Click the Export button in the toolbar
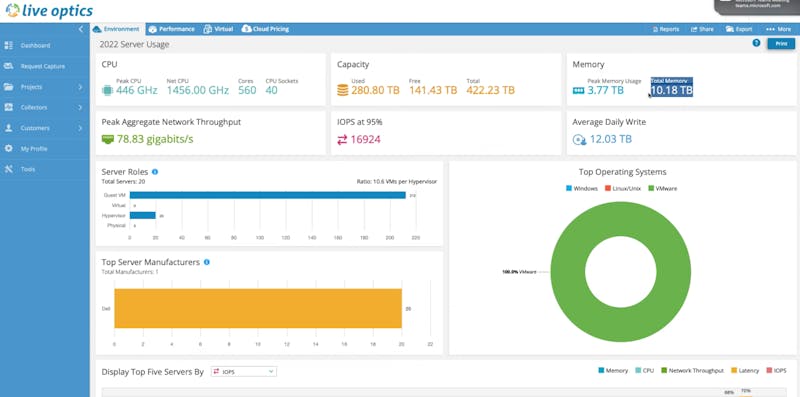The image size is (800, 397). tap(739, 29)
